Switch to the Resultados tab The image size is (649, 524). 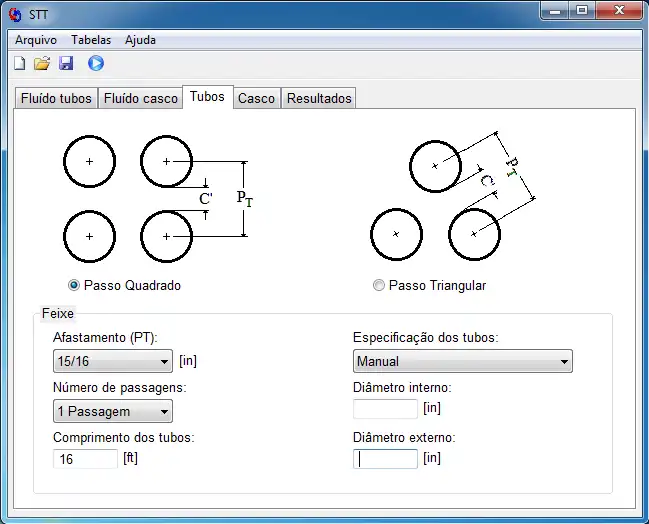click(319, 99)
